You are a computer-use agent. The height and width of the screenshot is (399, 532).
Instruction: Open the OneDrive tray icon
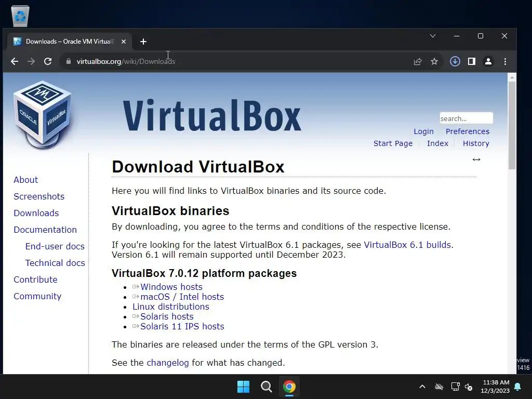click(x=439, y=387)
